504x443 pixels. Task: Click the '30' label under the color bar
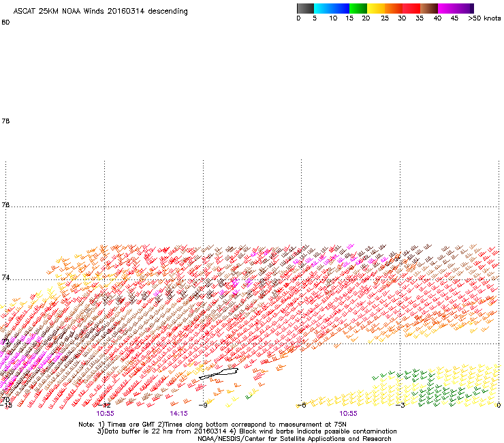coord(402,18)
